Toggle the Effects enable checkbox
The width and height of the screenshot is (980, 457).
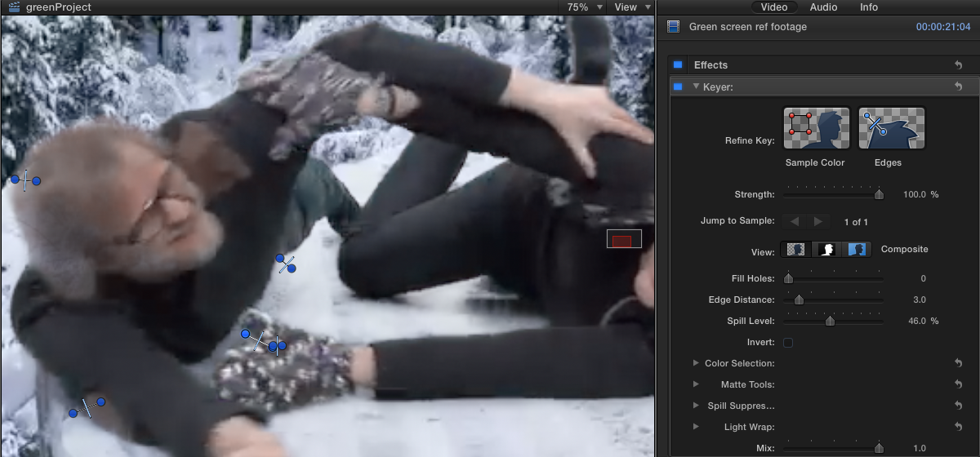(678, 65)
